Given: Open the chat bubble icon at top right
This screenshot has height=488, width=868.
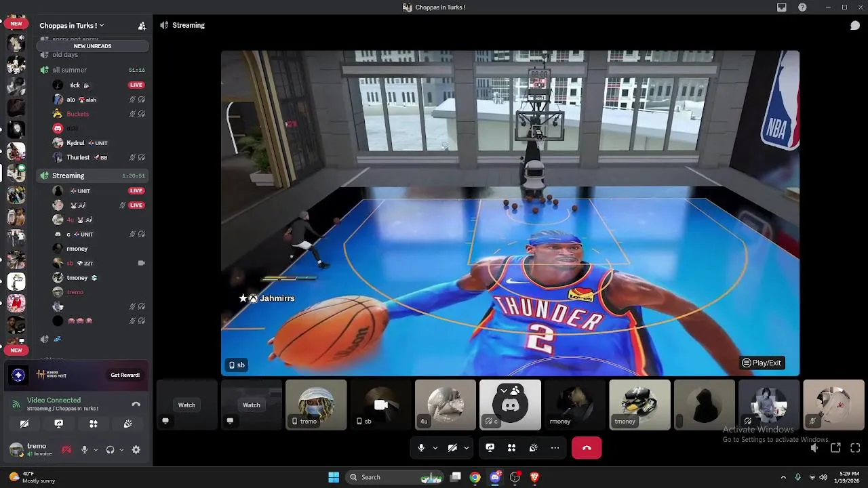Looking at the screenshot, I should click(855, 25).
